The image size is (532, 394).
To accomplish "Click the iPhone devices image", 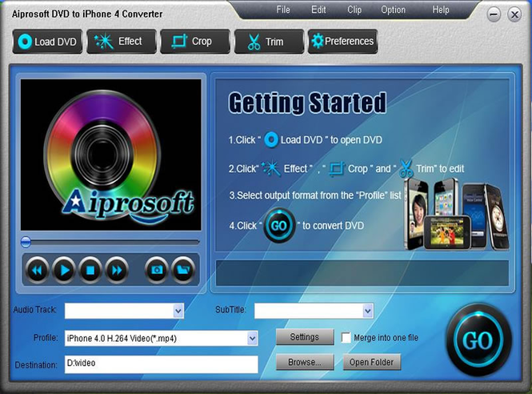I will click(456, 214).
